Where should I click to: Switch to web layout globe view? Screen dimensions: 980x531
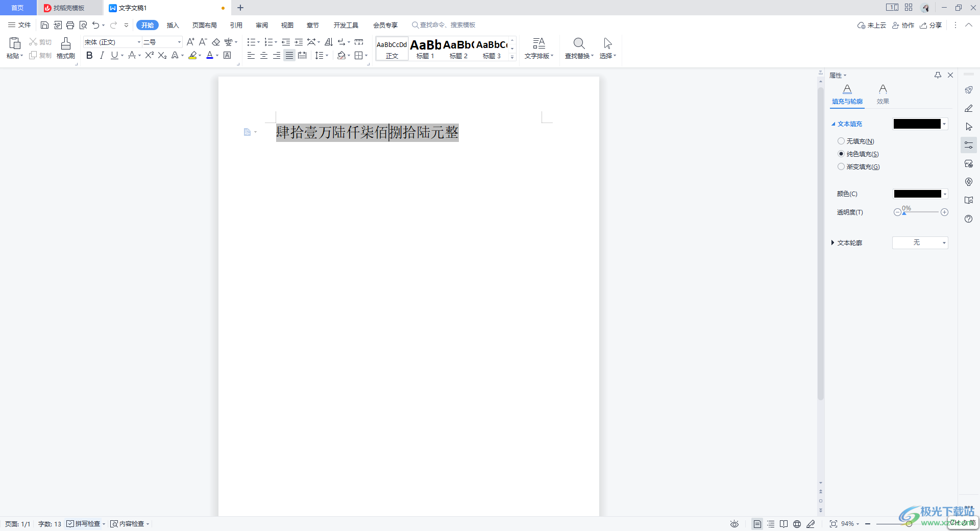(797, 524)
